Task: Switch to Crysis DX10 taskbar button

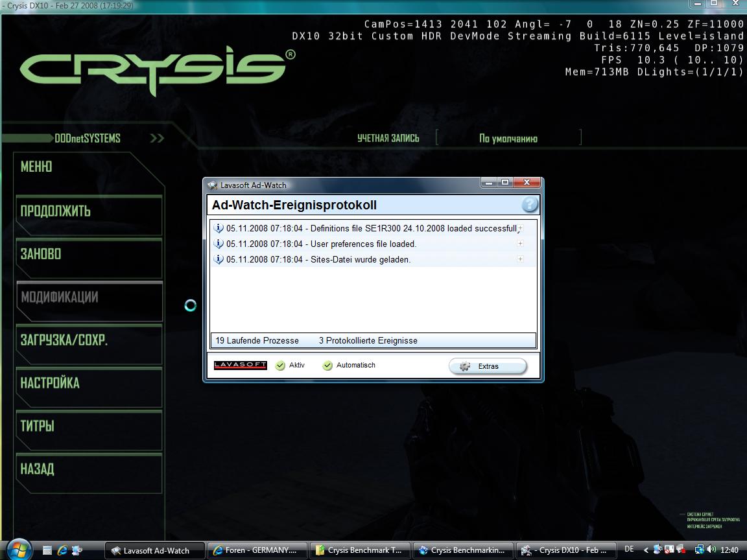Action: pyautogui.click(x=565, y=550)
